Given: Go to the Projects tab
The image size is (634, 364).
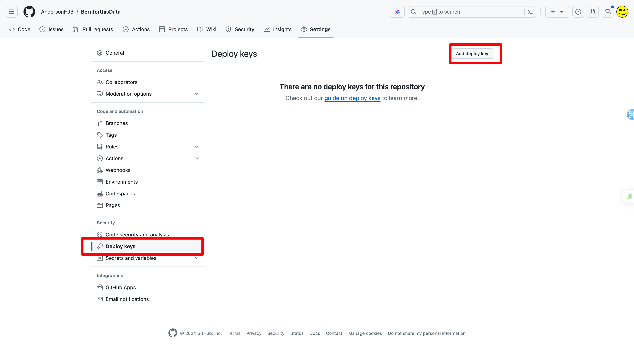Looking at the screenshot, I should click(x=173, y=29).
